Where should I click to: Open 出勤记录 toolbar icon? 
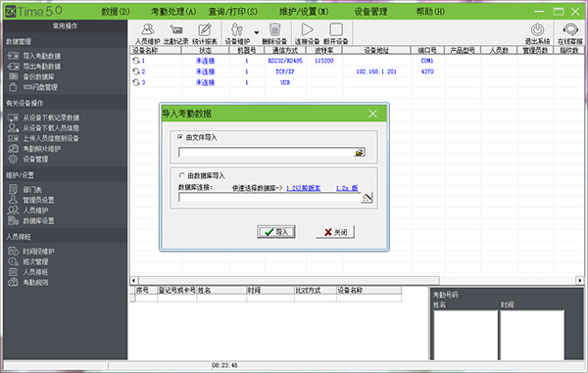coord(175,33)
